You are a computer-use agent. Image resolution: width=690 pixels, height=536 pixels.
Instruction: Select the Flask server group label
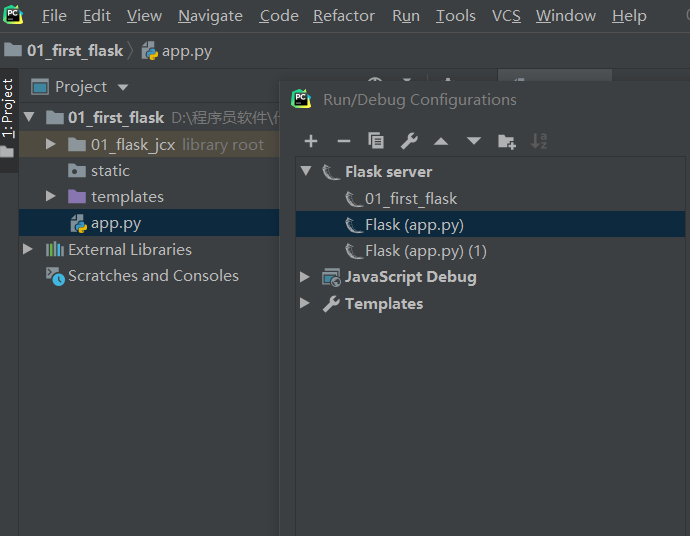(x=389, y=172)
